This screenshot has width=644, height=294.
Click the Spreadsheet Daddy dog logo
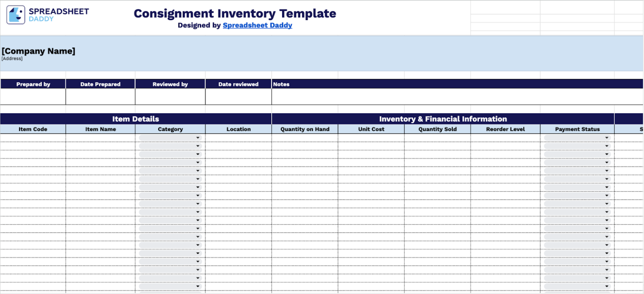point(15,14)
